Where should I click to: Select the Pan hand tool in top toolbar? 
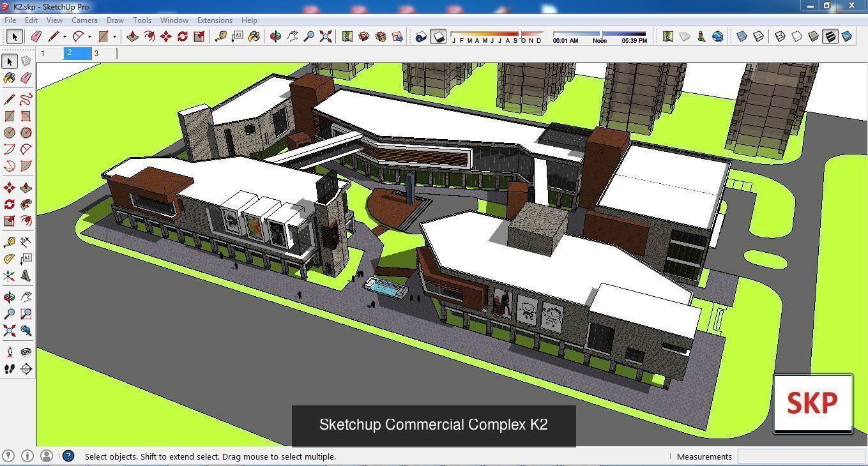293,36
